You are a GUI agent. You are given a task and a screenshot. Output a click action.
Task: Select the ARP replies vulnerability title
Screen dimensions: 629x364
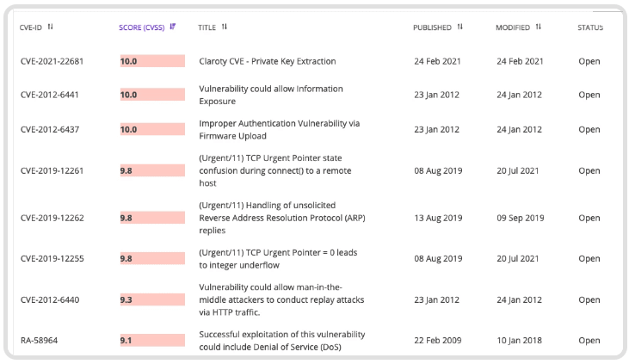pyautogui.click(x=282, y=218)
